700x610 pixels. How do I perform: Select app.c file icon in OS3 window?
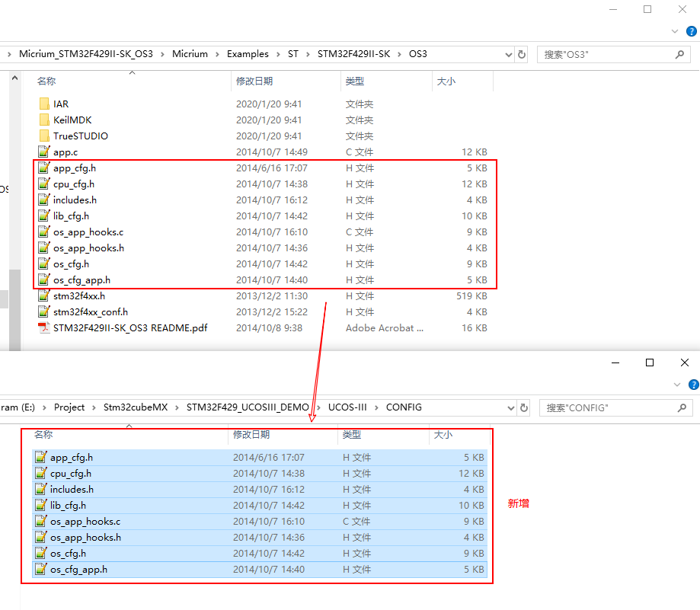point(43,152)
